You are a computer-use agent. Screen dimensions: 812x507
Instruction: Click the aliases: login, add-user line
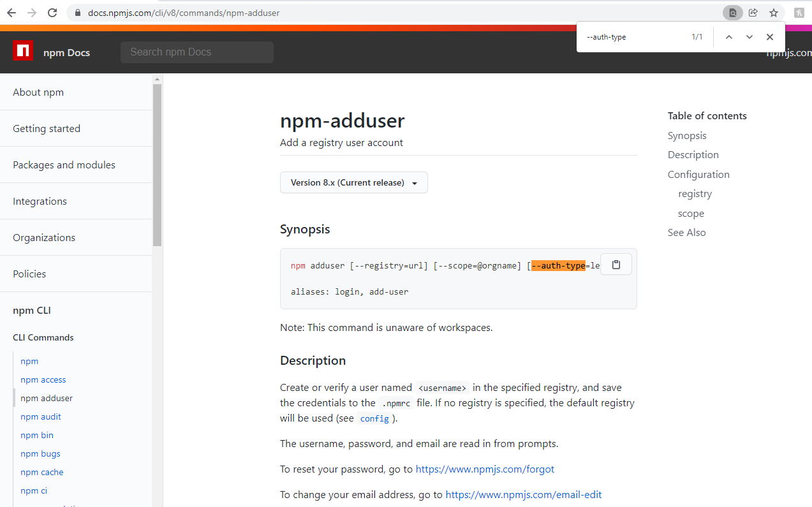(350, 291)
